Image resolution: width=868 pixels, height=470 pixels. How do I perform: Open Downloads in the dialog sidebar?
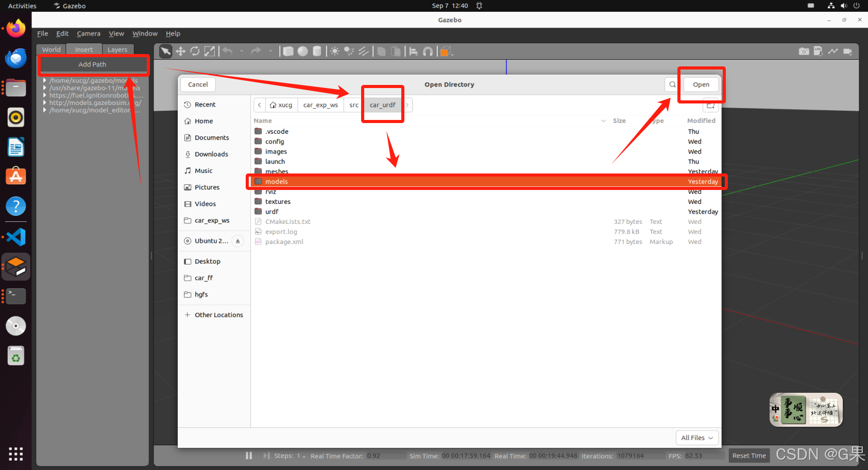click(211, 154)
